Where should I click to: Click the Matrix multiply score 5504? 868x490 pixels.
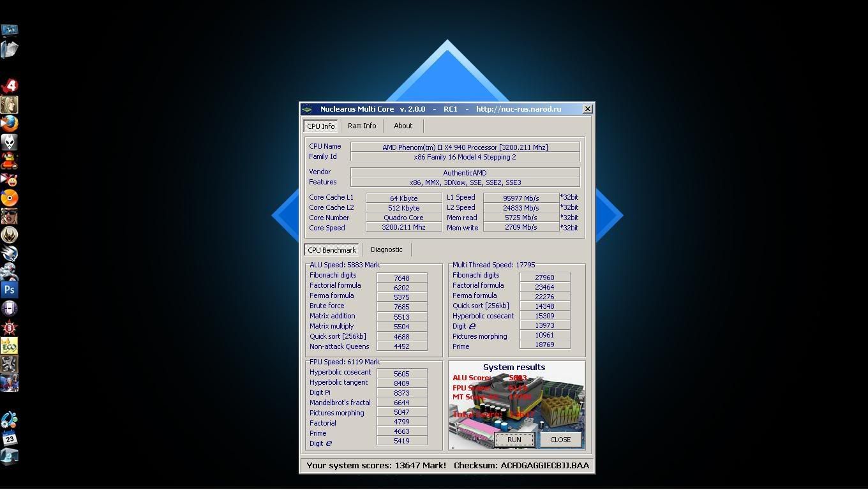click(401, 327)
